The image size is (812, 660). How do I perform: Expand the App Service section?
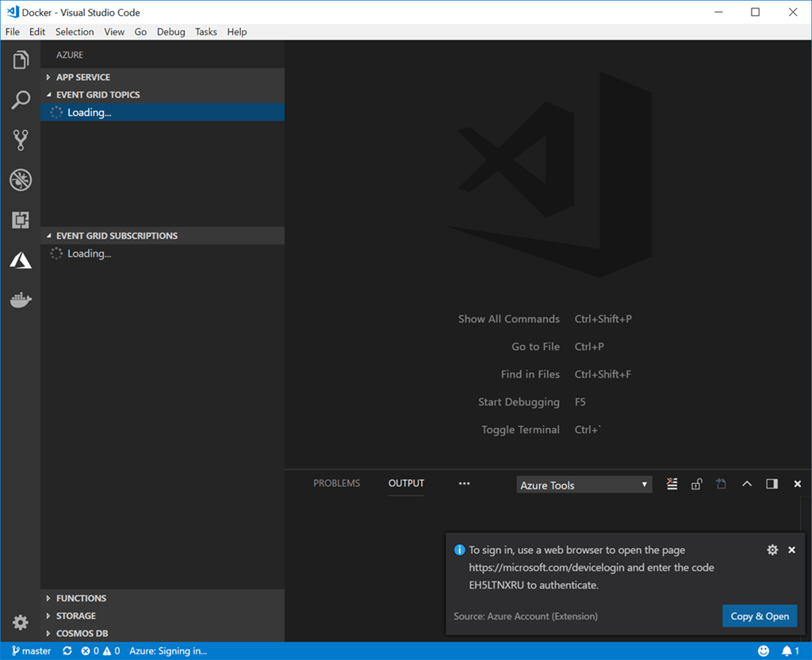(x=83, y=77)
